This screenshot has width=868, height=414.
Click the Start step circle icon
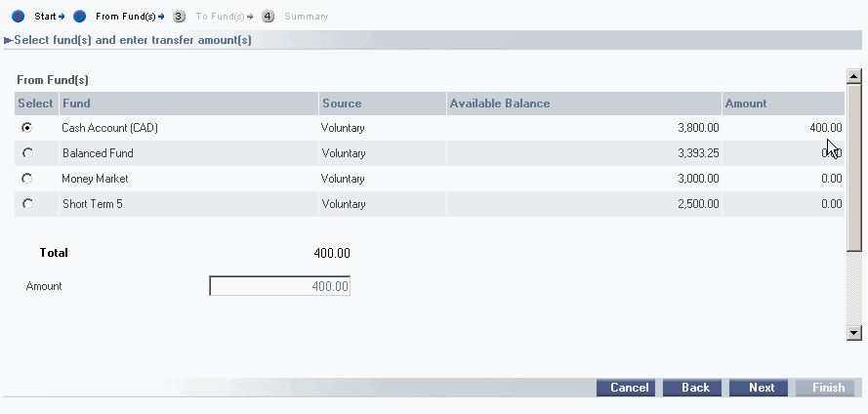pos(18,17)
